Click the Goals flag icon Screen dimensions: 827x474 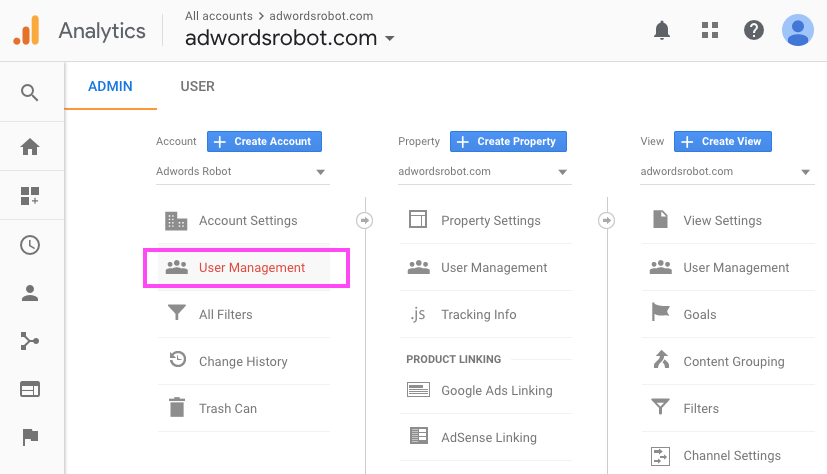[660, 312]
